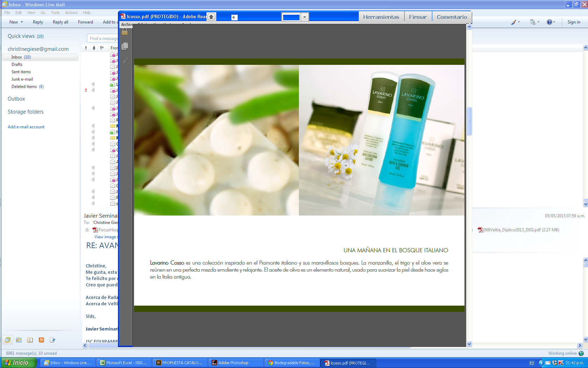Click Sign in link in Live Mail

click(x=574, y=22)
